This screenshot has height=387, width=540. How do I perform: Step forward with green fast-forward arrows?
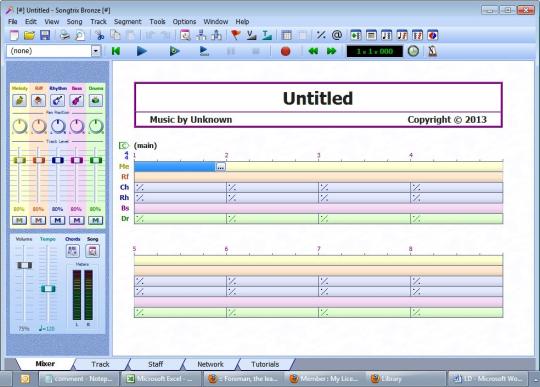tap(331, 51)
